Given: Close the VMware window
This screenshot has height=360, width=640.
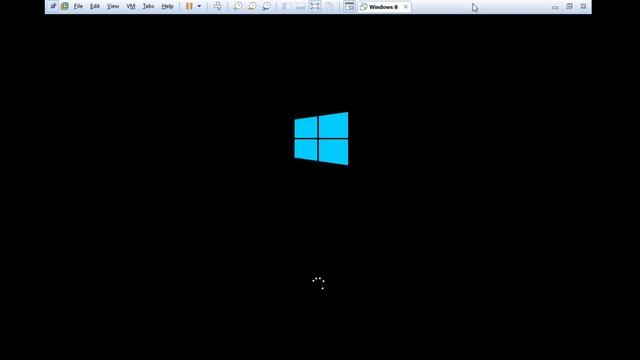Looking at the screenshot, I should 584,7.
